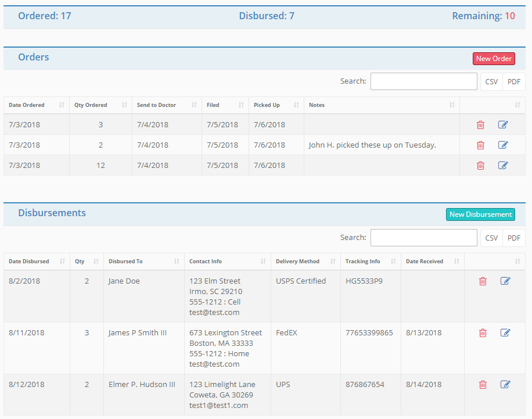Click the Orders search box
532x419 pixels.
(x=423, y=81)
